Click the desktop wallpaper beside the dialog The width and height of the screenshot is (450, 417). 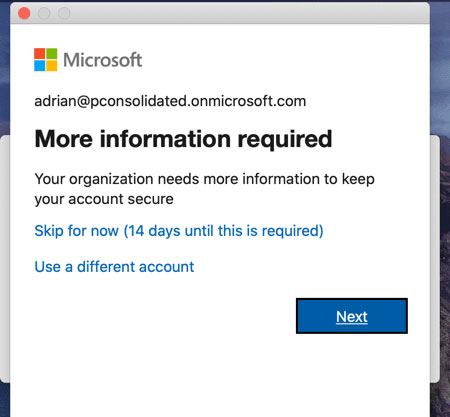pos(440,67)
